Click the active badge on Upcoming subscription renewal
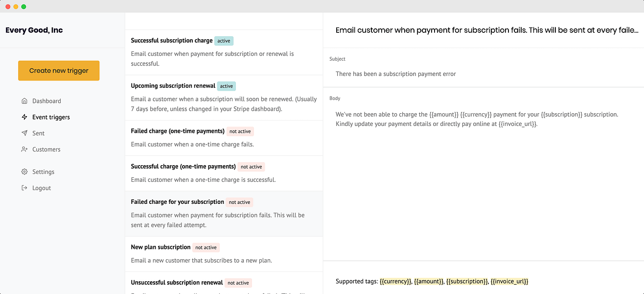The width and height of the screenshot is (644, 294). 227,86
